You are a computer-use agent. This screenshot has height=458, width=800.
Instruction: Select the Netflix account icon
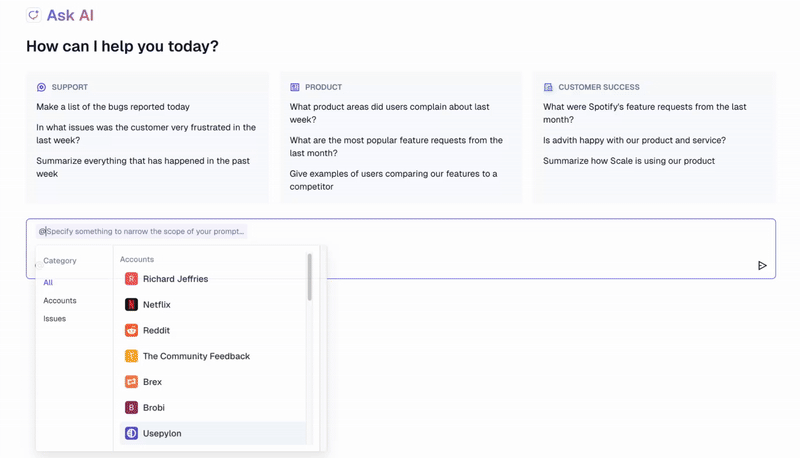coord(131,304)
